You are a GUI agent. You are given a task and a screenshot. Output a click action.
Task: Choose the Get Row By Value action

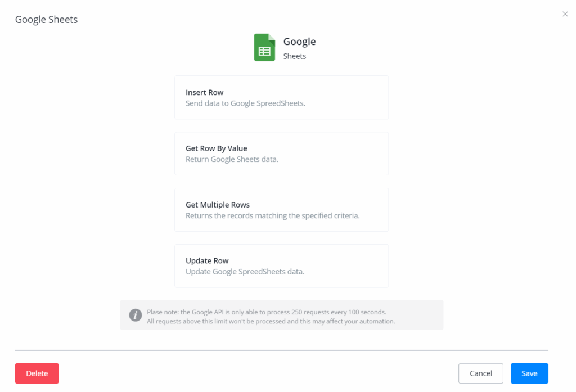click(x=281, y=154)
